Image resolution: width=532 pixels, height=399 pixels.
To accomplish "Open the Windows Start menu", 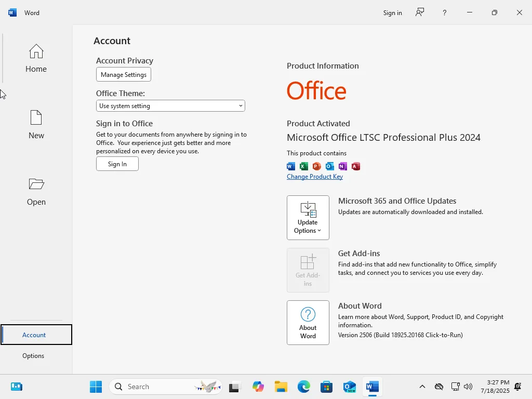I will (96, 387).
